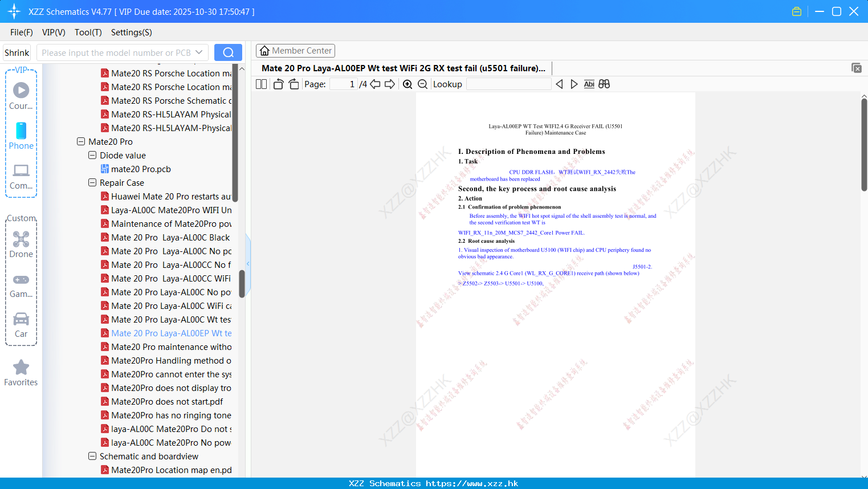Click the Member Center button

pyautogui.click(x=295, y=51)
